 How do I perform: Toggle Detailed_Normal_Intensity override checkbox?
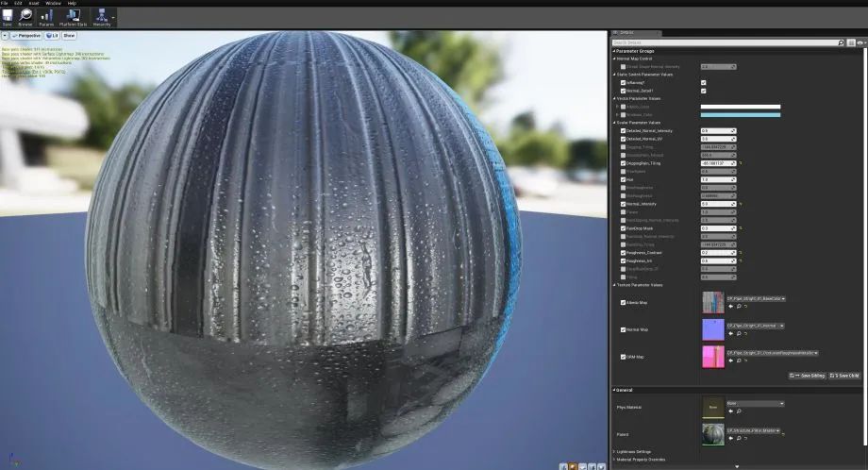(x=623, y=130)
